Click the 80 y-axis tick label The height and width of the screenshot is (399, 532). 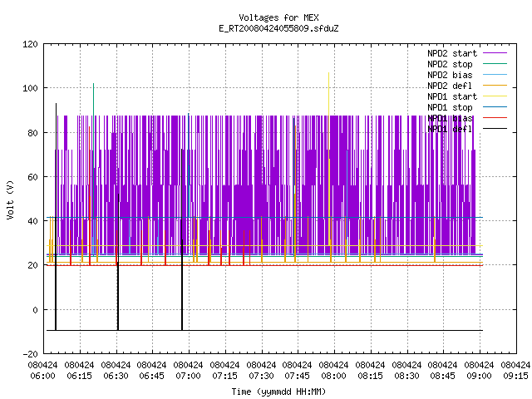[33, 133]
